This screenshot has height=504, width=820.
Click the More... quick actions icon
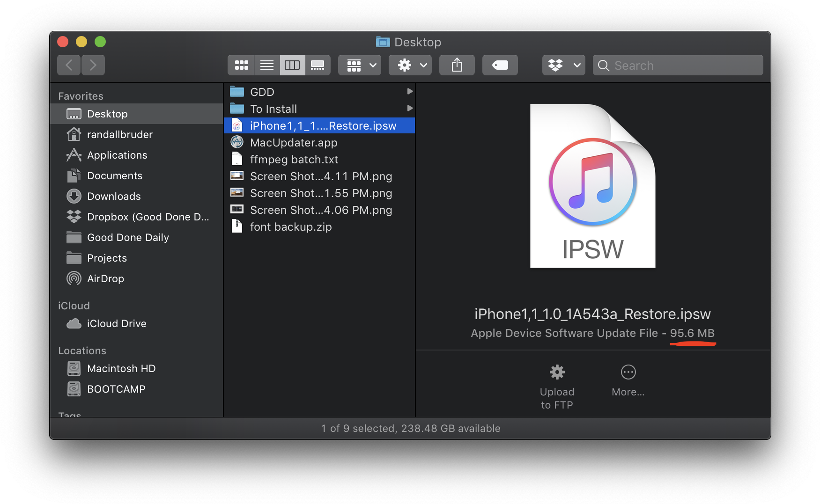click(628, 372)
